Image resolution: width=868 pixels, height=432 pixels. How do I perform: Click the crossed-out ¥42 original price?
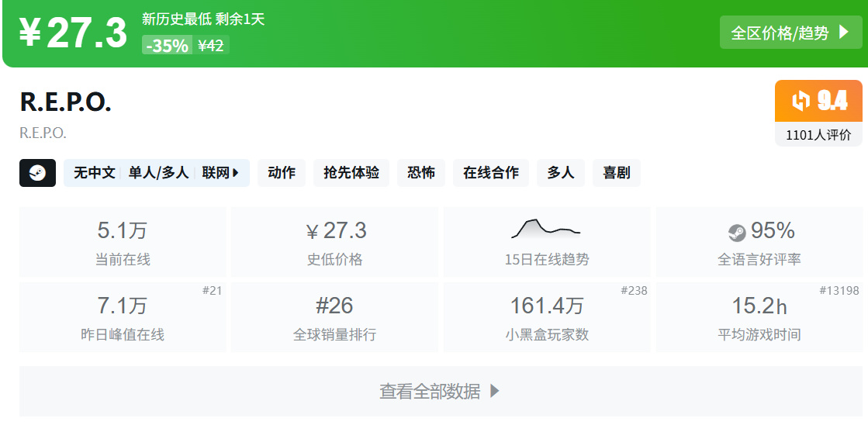click(211, 46)
